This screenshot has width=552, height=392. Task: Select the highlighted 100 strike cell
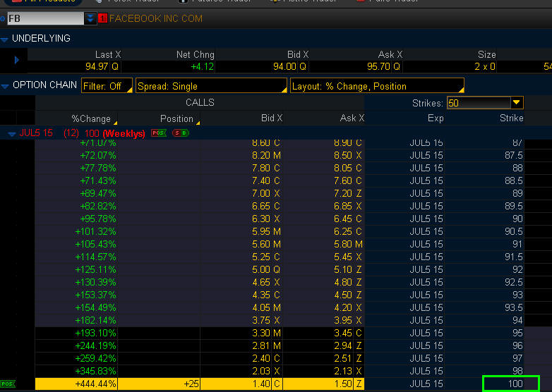[x=510, y=384]
